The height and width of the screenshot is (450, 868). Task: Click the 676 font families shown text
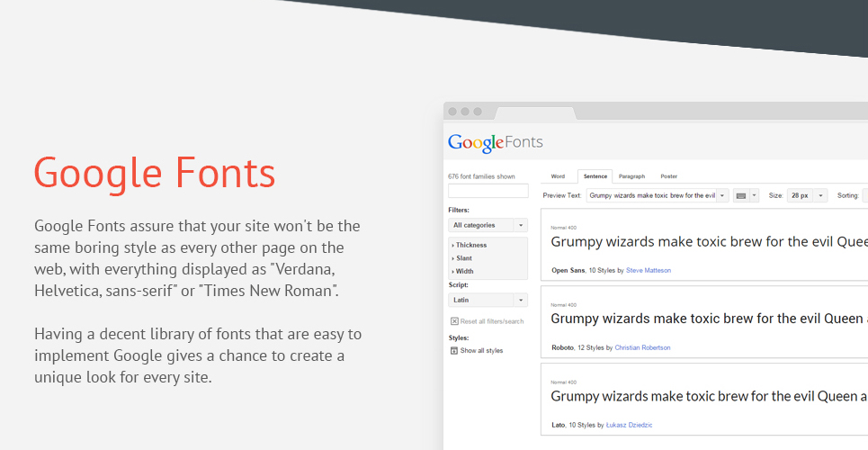[481, 176]
